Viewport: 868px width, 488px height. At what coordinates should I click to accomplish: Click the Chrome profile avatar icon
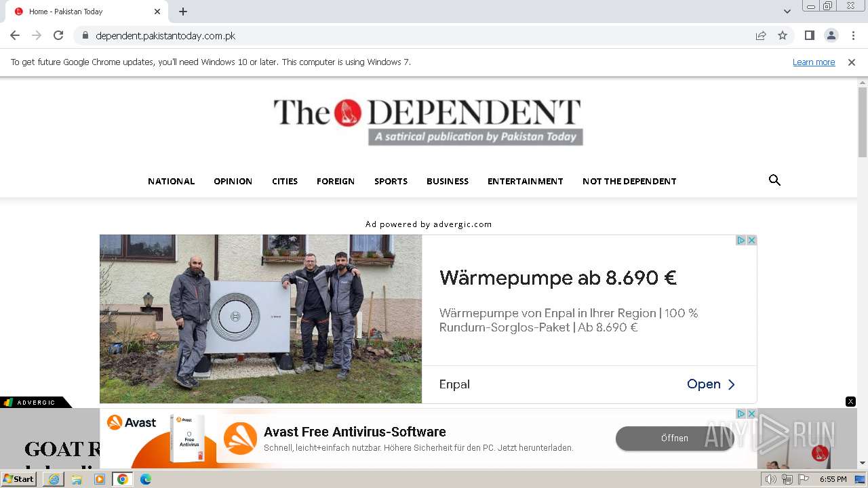coord(831,35)
